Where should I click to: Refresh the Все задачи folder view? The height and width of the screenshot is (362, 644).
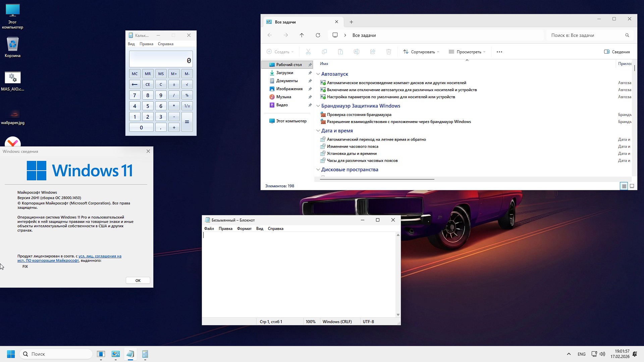point(318,35)
